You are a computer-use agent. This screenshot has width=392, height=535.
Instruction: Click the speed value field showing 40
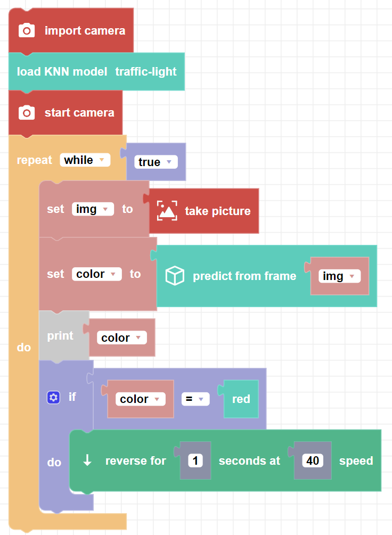(x=313, y=461)
